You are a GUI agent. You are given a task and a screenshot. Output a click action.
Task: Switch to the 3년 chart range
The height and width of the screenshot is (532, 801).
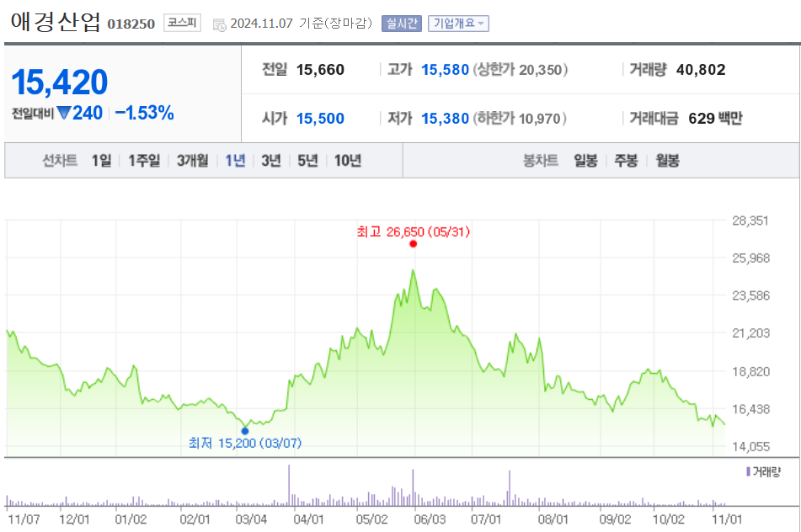(x=271, y=161)
